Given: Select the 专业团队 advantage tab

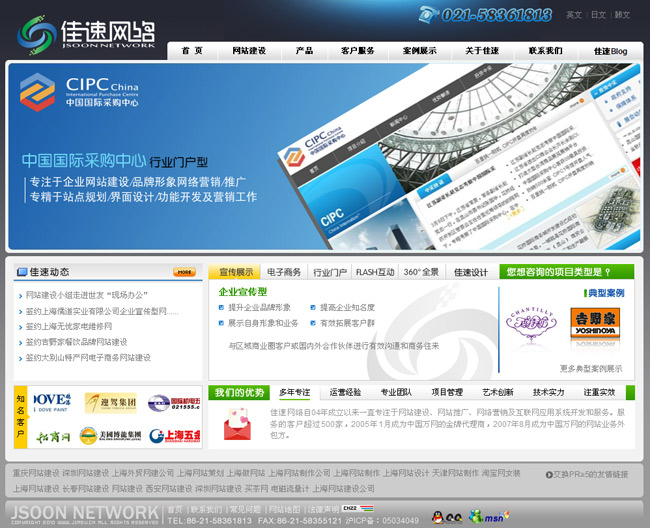Looking at the screenshot, I should click(x=396, y=392).
